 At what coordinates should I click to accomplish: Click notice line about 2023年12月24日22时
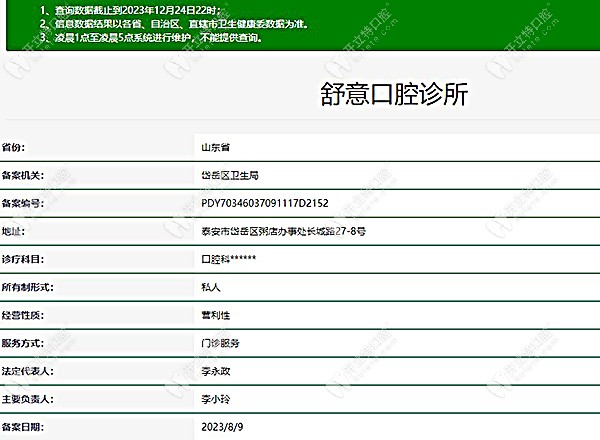130,10
